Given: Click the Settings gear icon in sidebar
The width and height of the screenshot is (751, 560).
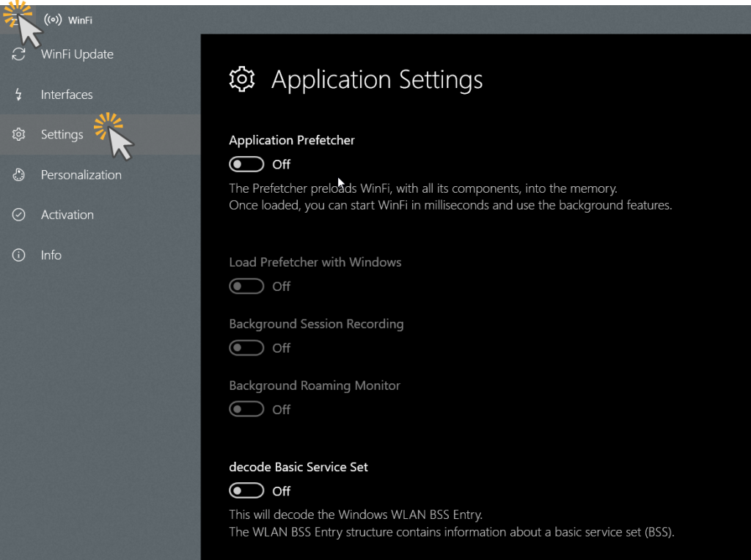Looking at the screenshot, I should pyautogui.click(x=19, y=135).
